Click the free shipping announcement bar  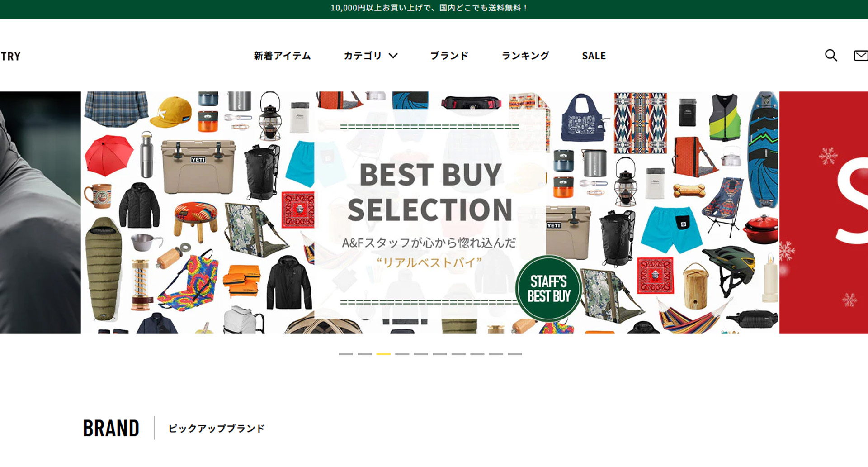[x=434, y=9]
